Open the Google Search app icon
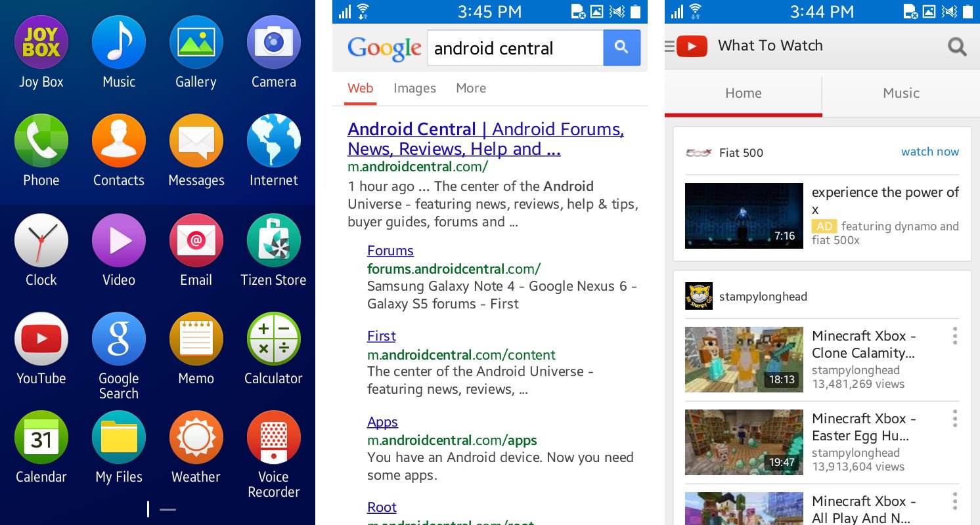The height and width of the screenshot is (525, 980). [x=119, y=339]
